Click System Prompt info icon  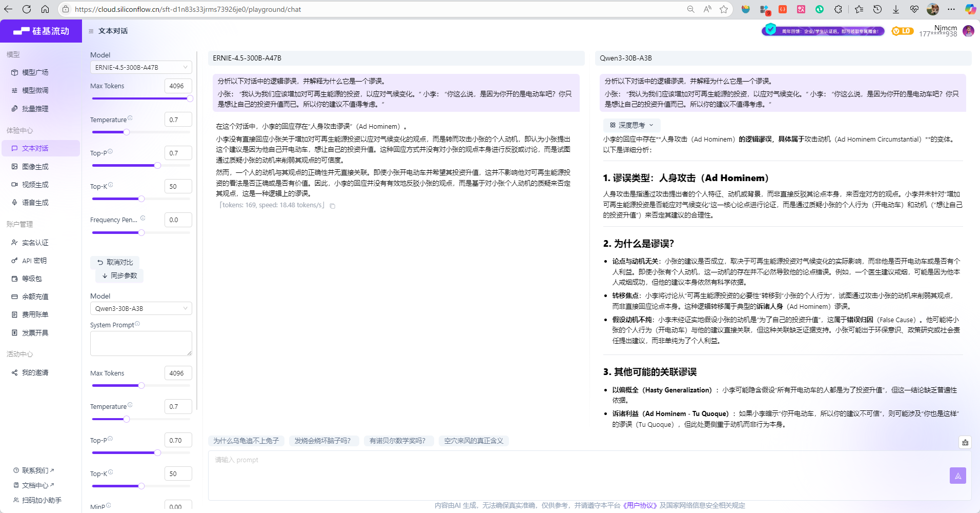137,324
